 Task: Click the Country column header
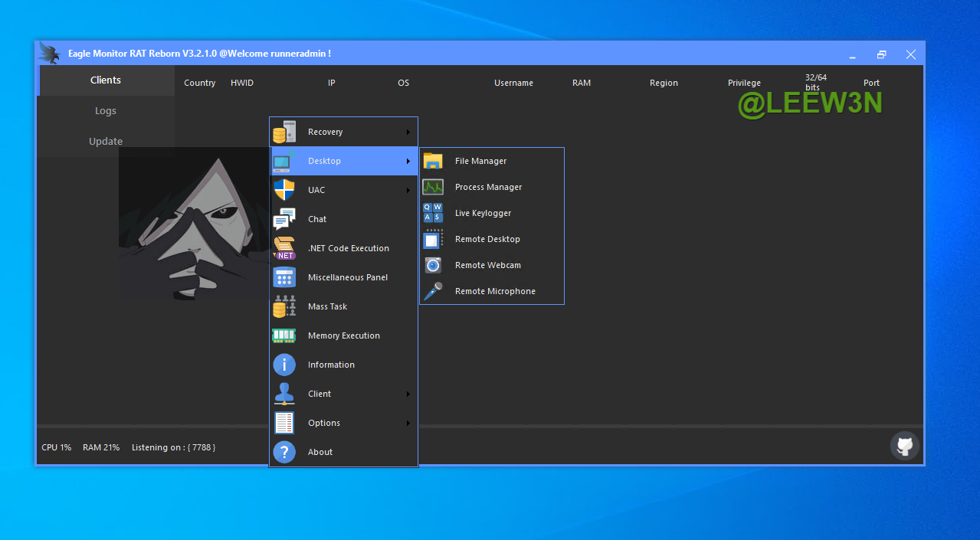(x=200, y=83)
